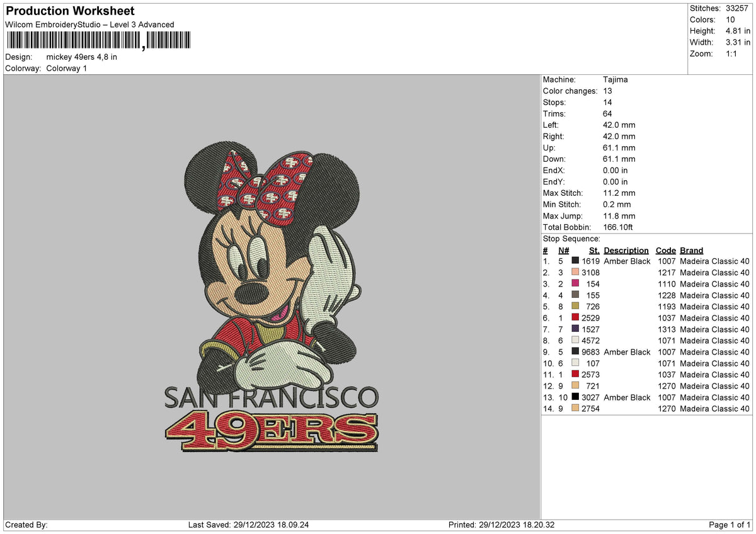
Task: Click the 'Up:' label
Action: pyautogui.click(x=549, y=147)
